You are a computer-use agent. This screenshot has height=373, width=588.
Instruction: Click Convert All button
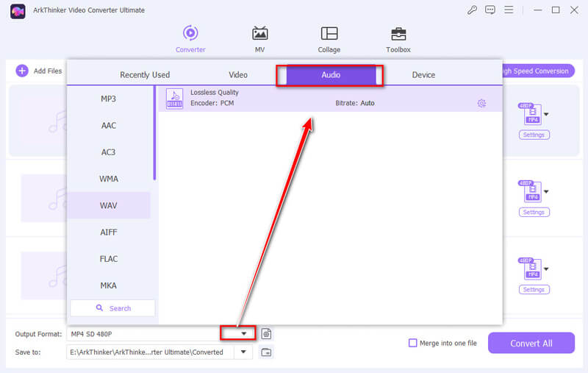[531, 343]
